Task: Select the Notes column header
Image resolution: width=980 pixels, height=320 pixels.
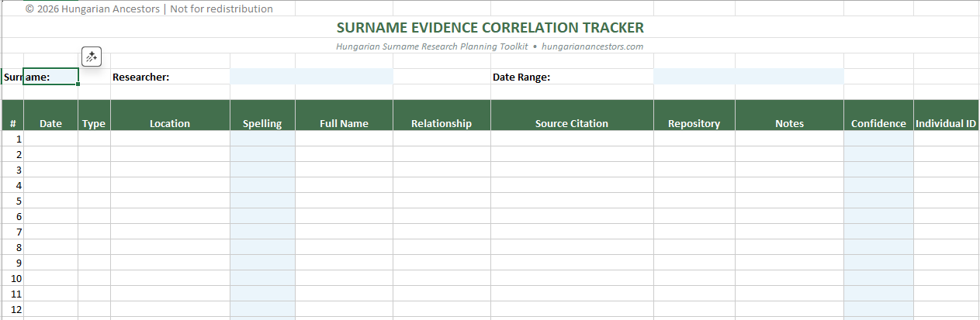Action: click(x=789, y=123)
